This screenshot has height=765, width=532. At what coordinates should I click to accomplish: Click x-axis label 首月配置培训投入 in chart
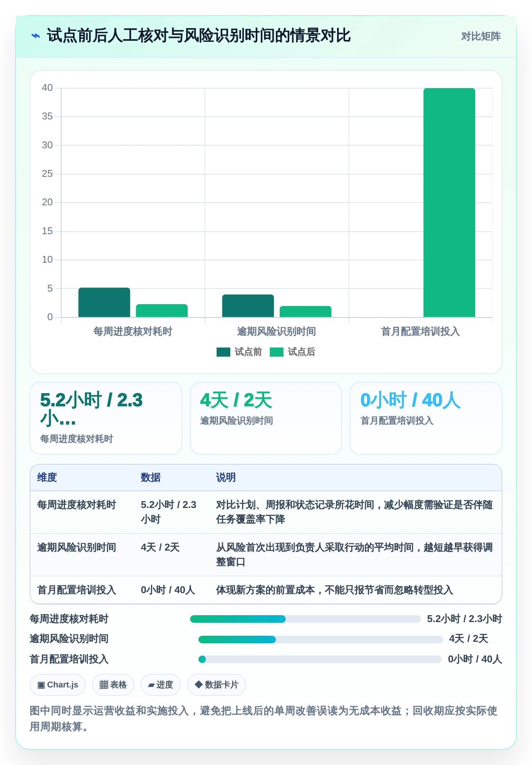420,332
